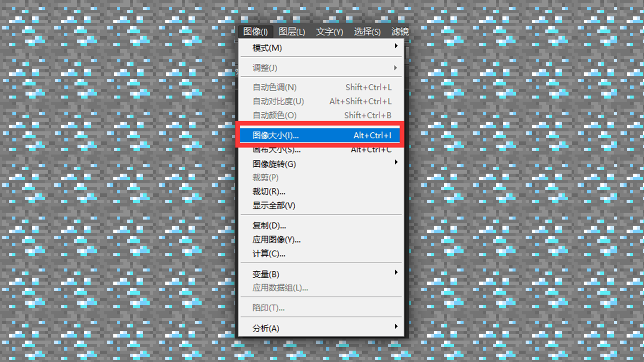Select 显示全部(V) menu entry

pyautogui.click(x=320, y=205)
